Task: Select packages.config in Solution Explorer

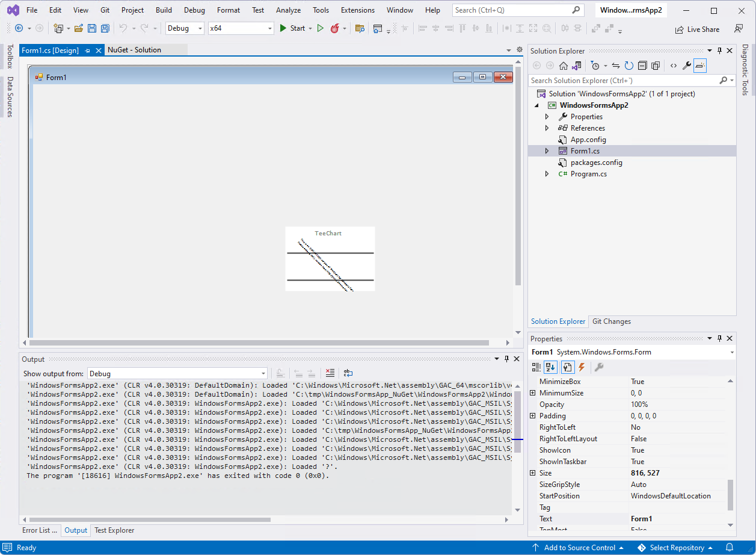Action: [x=596, y=163]
